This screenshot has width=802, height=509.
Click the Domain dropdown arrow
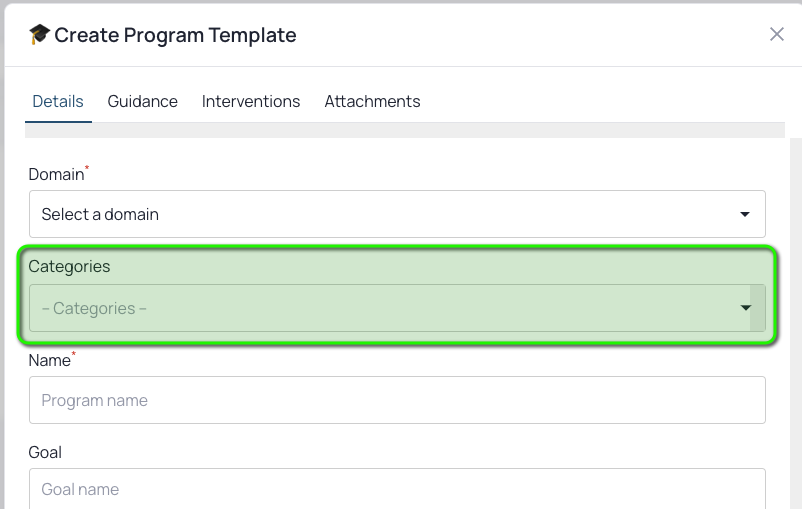pos(745,214)
